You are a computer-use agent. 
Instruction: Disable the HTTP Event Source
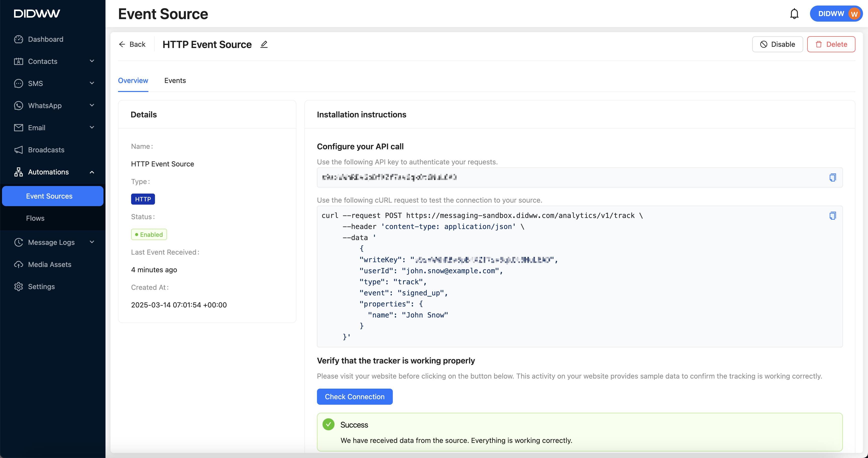point(777,44)
